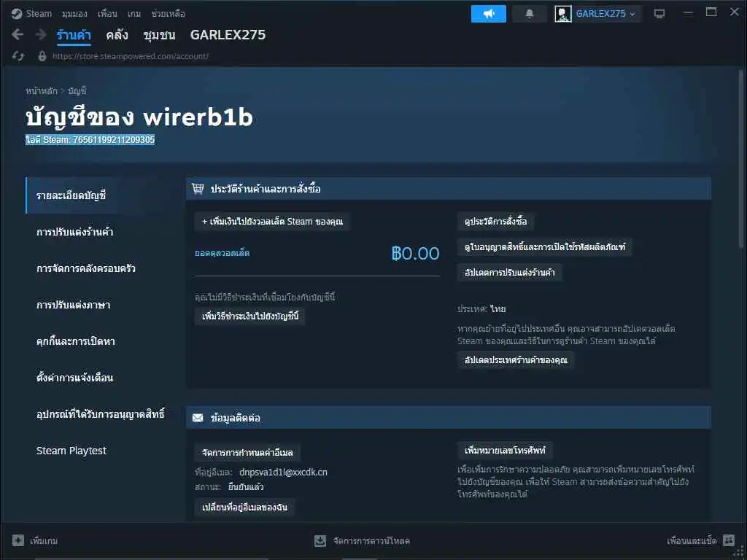Click the ยอดดุลวอลเล็ต wallet balance link

(222, 253)
